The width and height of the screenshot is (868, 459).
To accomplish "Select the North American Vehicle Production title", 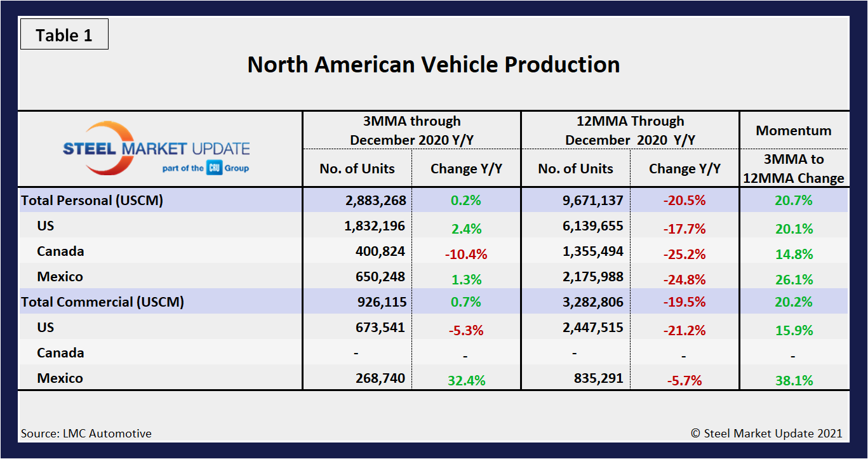I will pyautogui.click(x=434, y=64).
